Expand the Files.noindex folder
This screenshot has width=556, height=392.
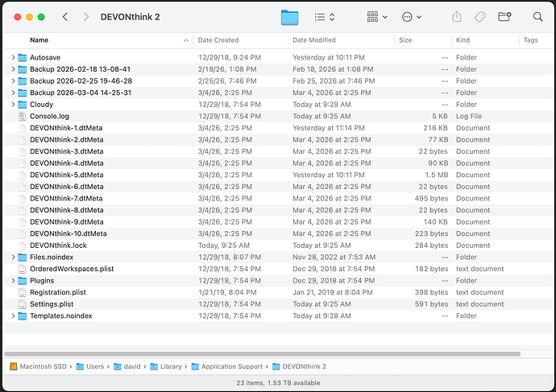click(13, 257)
